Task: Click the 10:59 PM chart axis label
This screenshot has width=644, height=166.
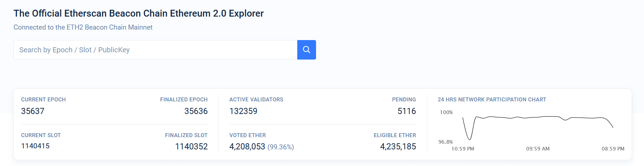Action: click(x=463, y=149)
